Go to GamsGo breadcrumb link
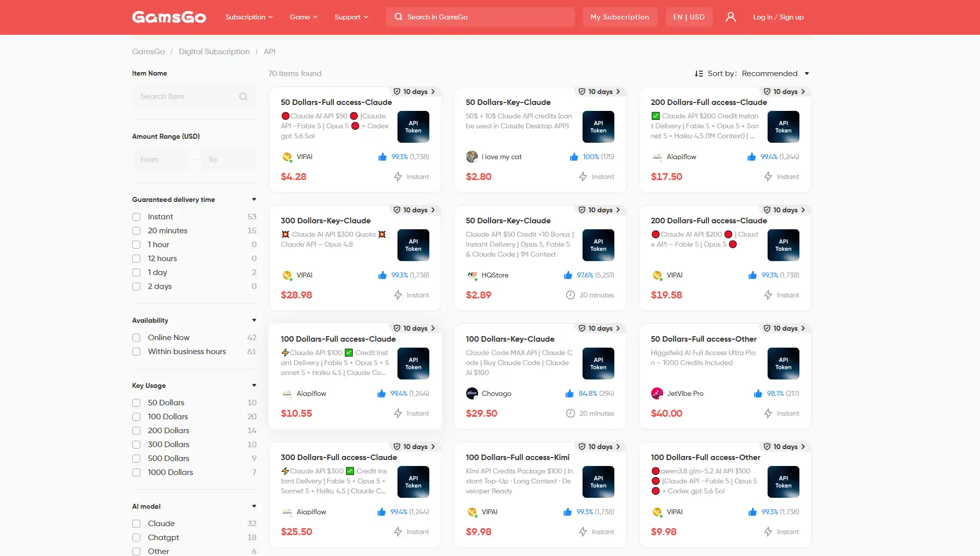980x556 pixels. point(148,52)
